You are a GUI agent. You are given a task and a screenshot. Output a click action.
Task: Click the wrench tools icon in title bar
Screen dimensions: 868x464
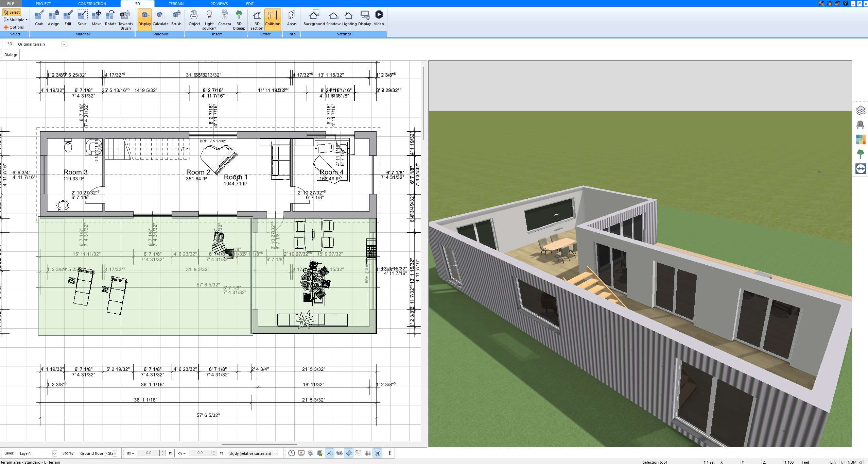pyautogui.click(x=821, y=3)
